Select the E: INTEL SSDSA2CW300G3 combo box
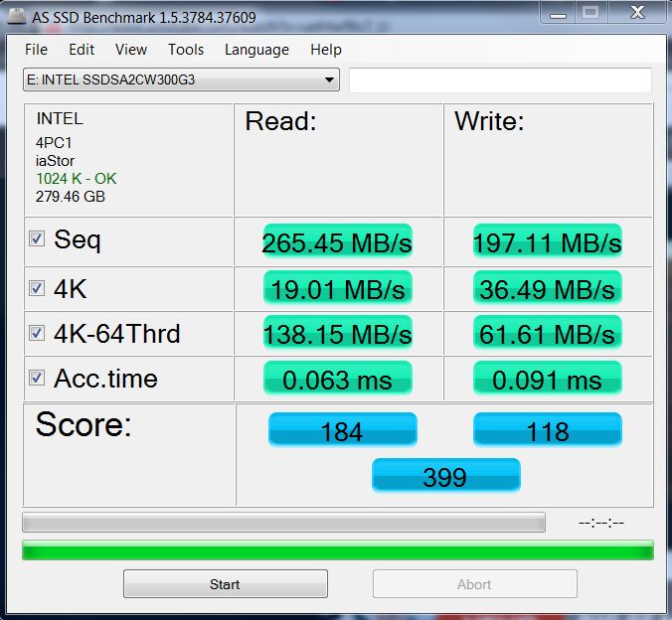 (x=181, y=79)
